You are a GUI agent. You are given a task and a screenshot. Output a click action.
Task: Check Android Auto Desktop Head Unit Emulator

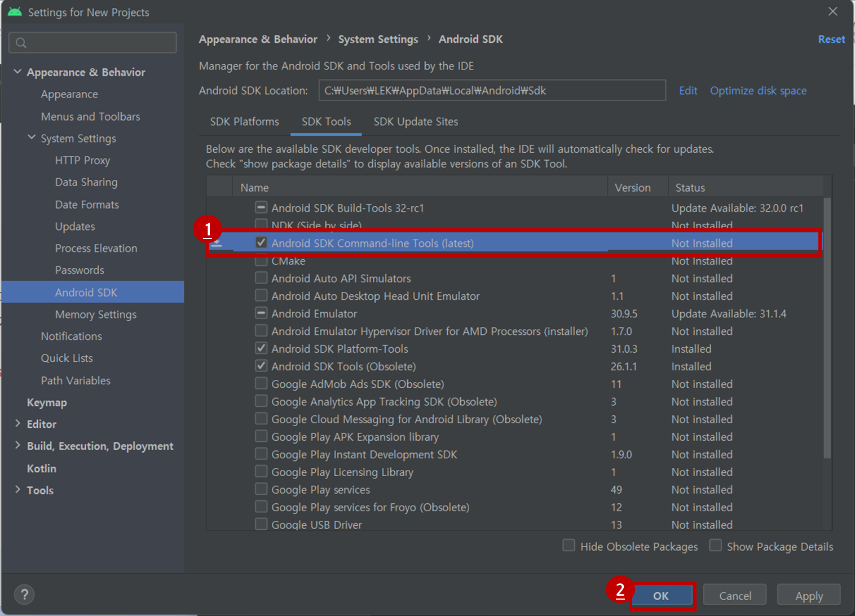(x=261, y=295)
